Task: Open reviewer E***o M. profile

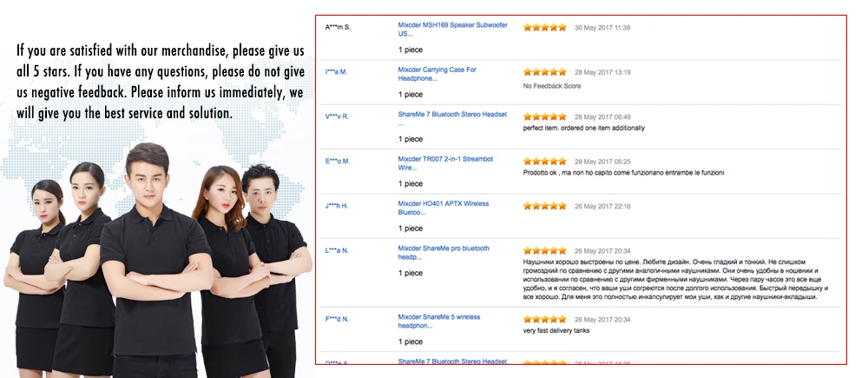Action: pyautogui.click(x=337, y=162)
